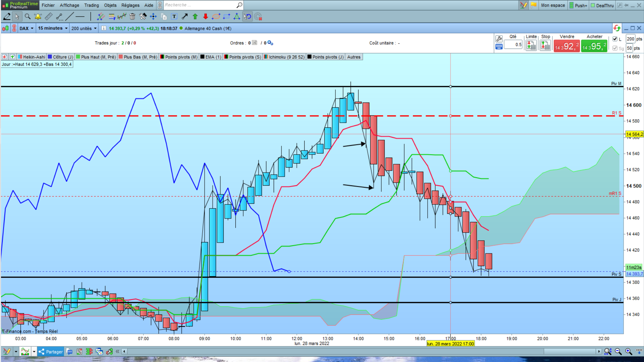644x362 pixels.
Task: Expand the 15 minutes timeframe dropdown
Action: point(53,28)
